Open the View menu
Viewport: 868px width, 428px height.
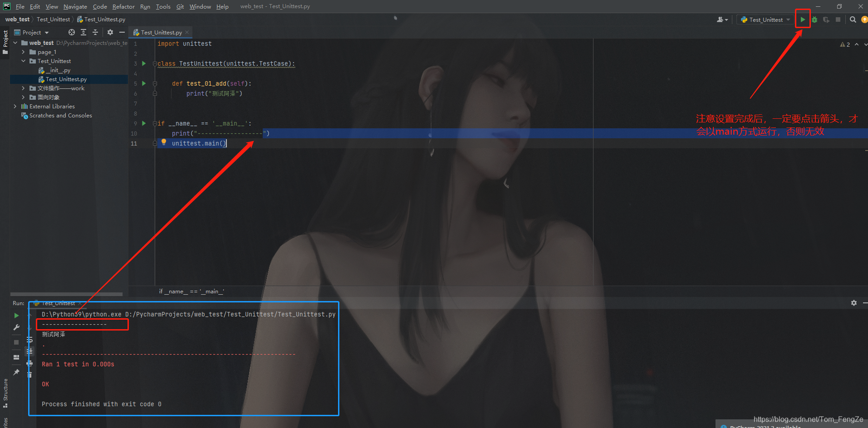(52, 6)
